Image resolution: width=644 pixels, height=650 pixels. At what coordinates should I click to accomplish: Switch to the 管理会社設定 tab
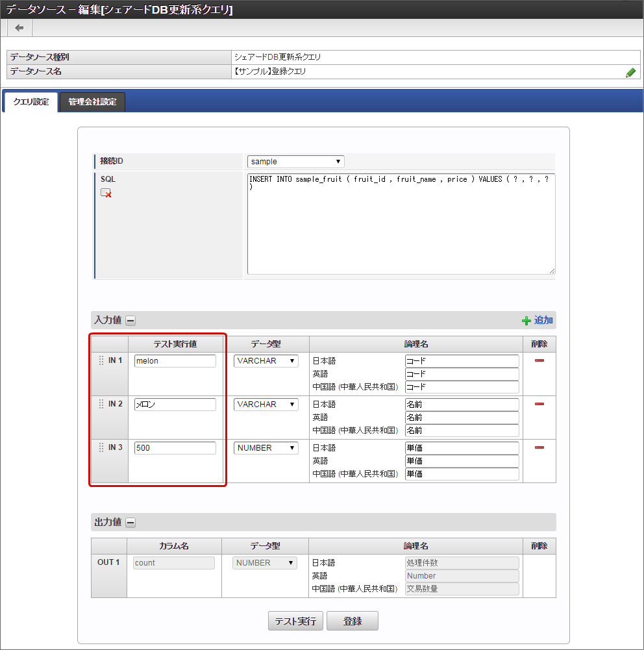pos(92,102)
